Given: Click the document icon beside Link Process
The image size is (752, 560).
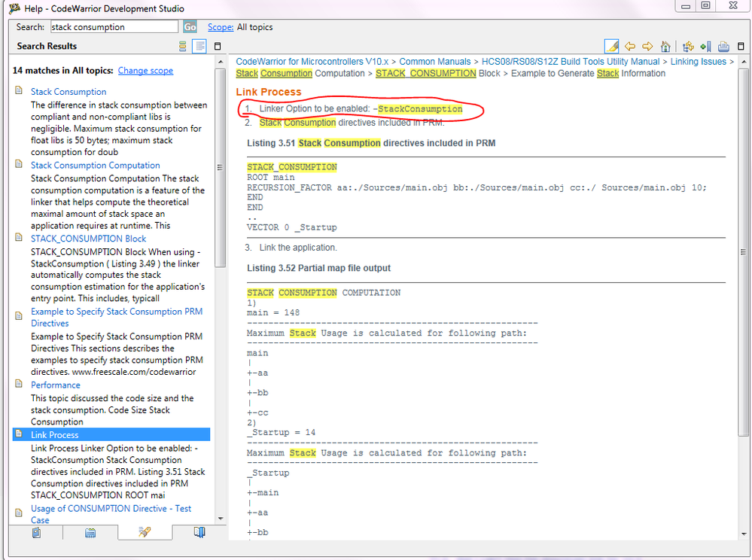Looking at the screenshot, I should click(x=19, y=434).
